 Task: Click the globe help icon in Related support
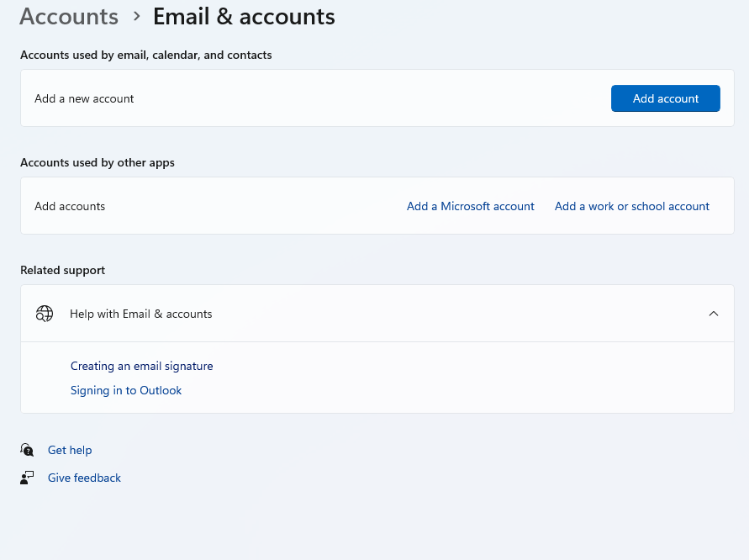click(x=45, y=314)
